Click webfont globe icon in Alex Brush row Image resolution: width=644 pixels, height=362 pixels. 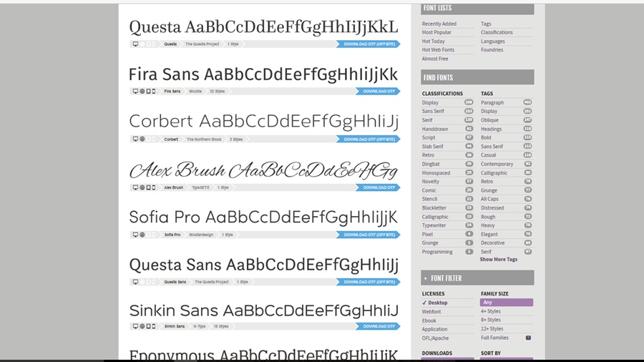point(142,187)
